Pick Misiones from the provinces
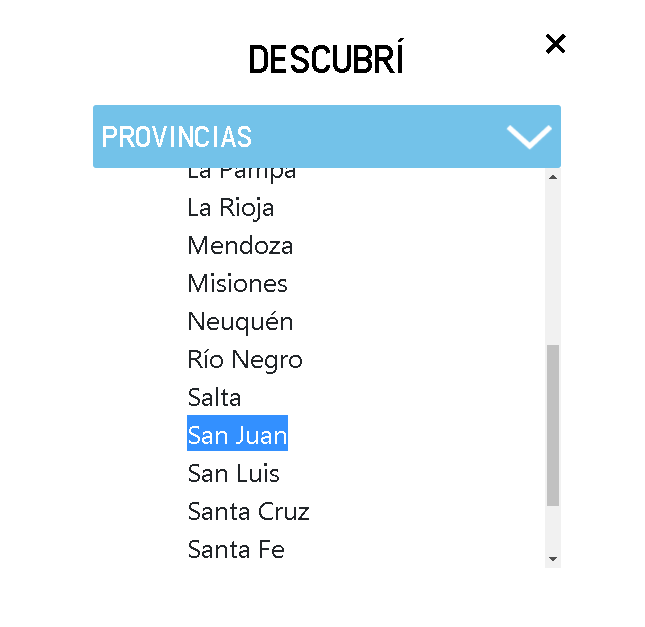Screen dimensions: 645x627 (237, 284)
